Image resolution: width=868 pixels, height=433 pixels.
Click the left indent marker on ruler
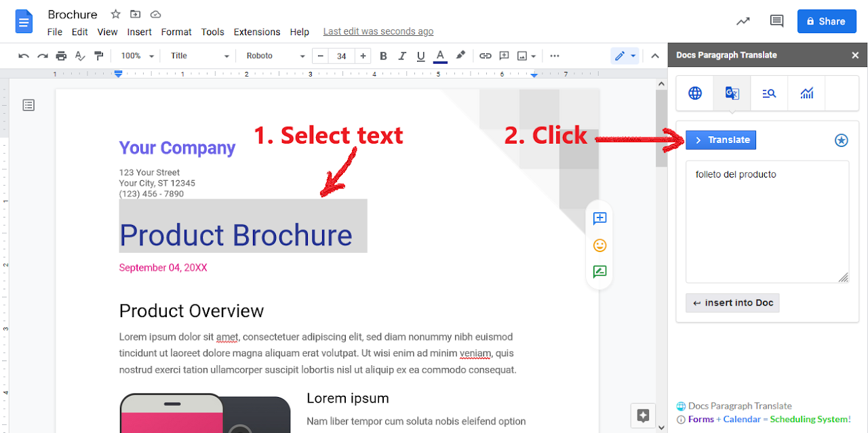[x=118, y=73]
